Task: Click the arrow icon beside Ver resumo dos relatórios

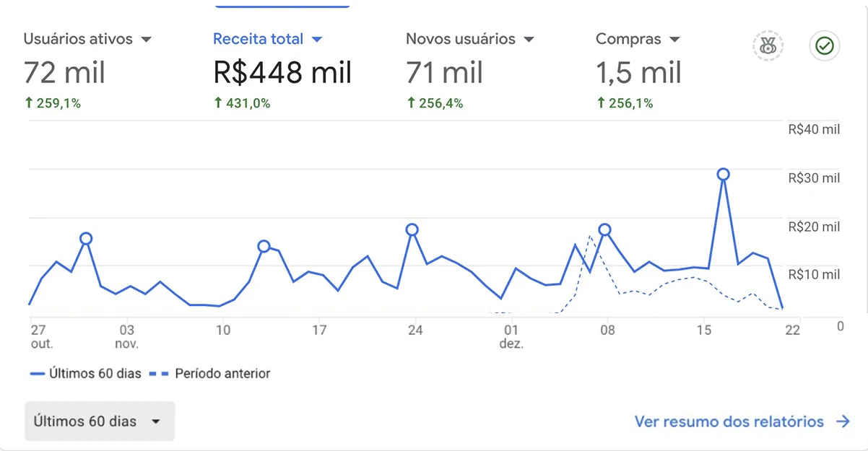Action: [843, 421]
